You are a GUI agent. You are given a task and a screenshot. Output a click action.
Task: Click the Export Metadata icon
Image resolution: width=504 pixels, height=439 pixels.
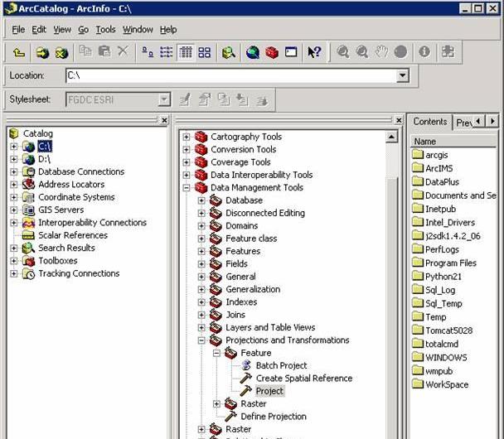(x=262, y=100)
